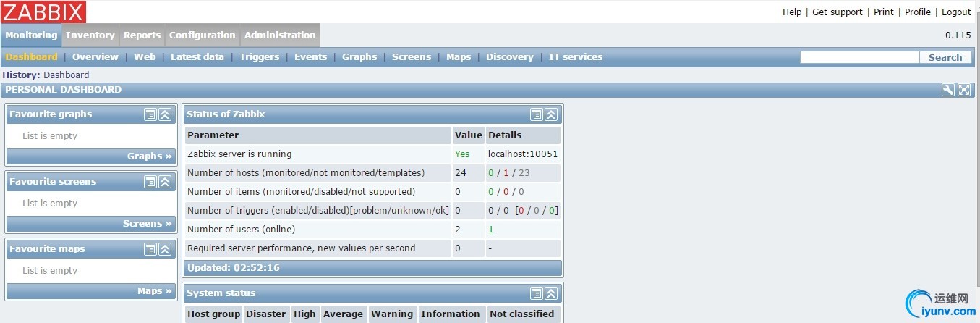
Task: Open the Web monitoring submenu item
Action: [145, 56]
